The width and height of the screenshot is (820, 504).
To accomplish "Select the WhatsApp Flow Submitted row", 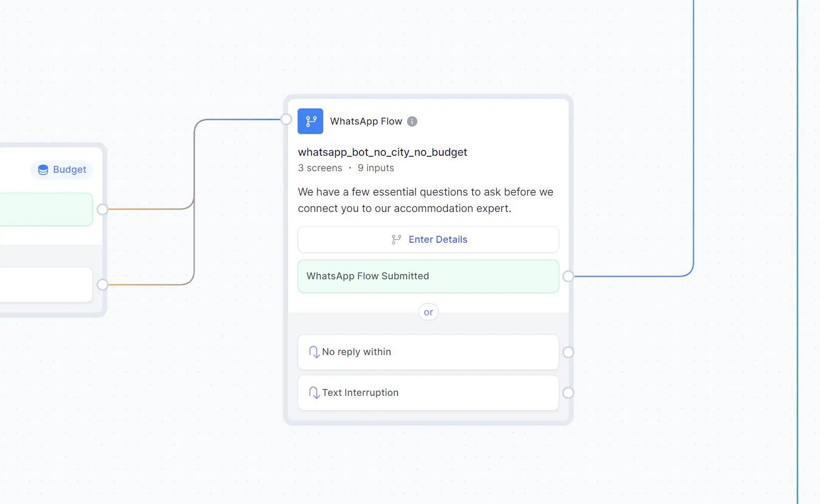I will 428,276.
